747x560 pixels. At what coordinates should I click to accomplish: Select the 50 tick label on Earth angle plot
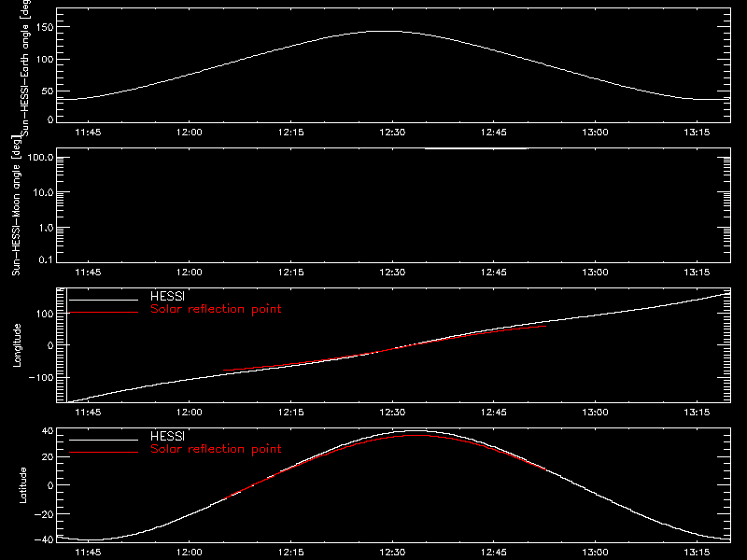(x=48, y=91)
